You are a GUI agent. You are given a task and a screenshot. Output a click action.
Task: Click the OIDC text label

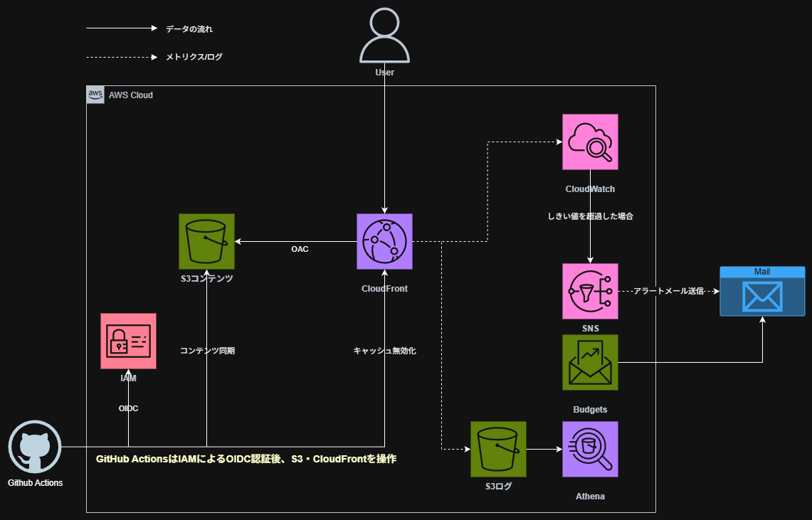(128, 408)
